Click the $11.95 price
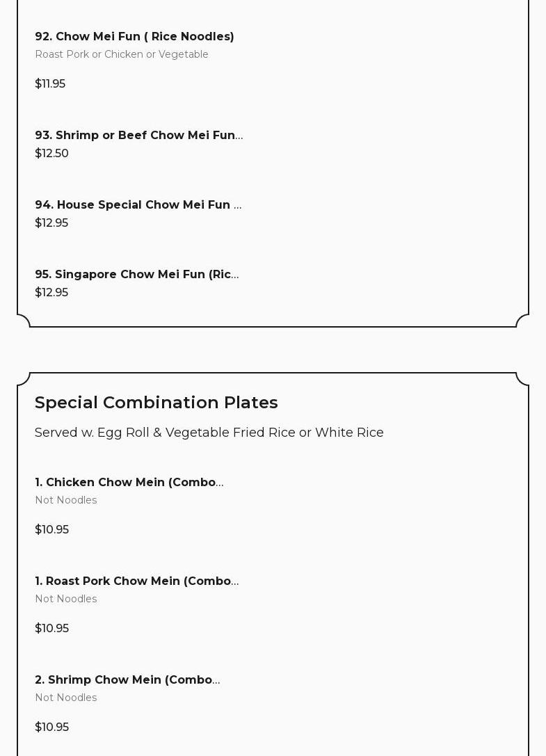Viewport: 546px width, 756px height. click(x=50, y=83)
